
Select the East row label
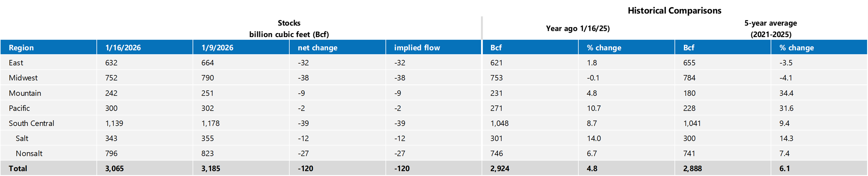[16, 63]
